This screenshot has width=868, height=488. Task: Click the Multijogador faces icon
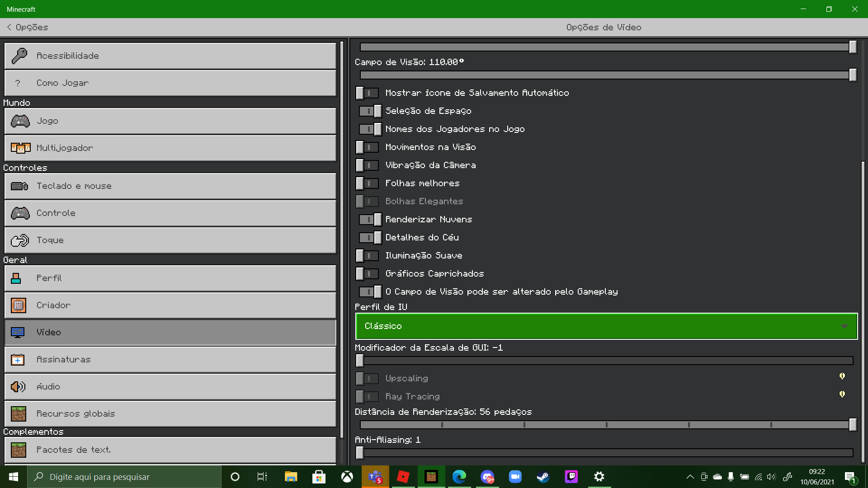pyautogui.click(x=20, y=148)
